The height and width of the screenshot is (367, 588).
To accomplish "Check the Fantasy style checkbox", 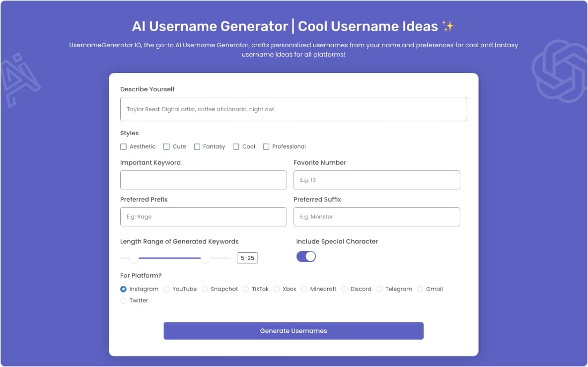I will [196, 147].
